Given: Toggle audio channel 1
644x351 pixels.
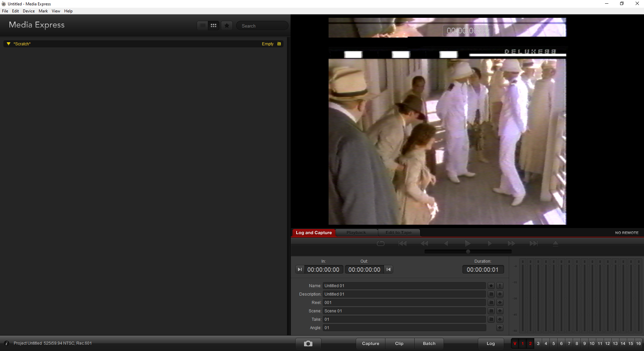Looking at the screenshot, I should point(523,344).
